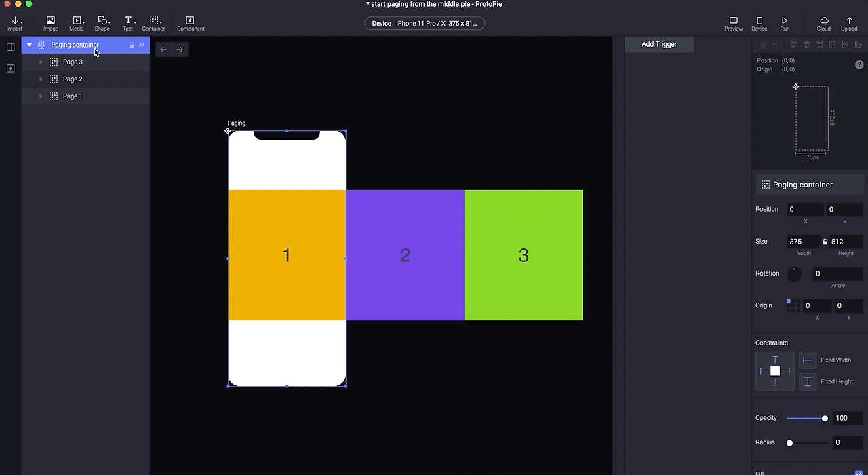Screen dimensions: 868x475
Task: Open the Preview window
Action: click(734, 24)
